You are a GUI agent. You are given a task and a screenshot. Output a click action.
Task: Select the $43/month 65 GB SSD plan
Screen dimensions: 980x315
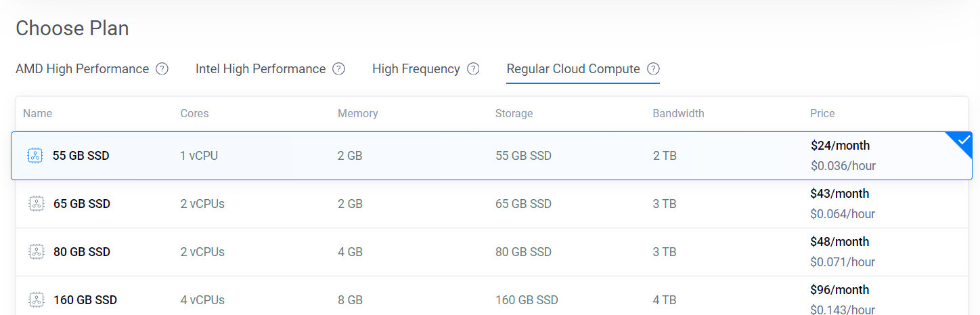[x=492, y=204]
